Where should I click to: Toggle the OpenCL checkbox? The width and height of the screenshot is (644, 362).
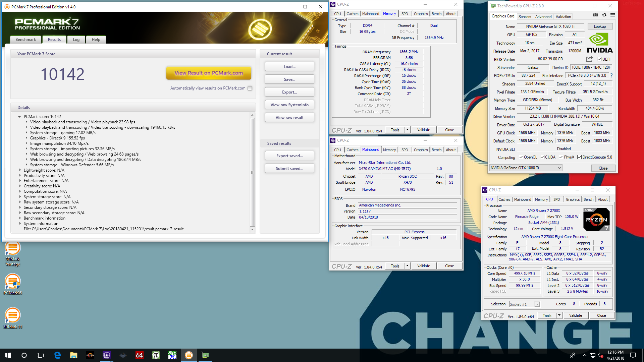coord(521,157)
